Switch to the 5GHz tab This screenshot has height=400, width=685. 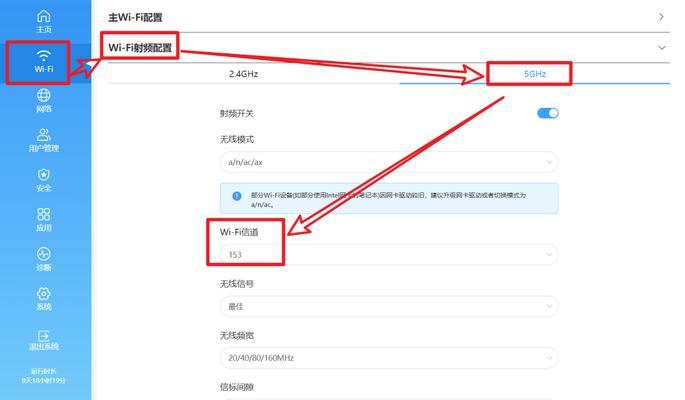535,74
